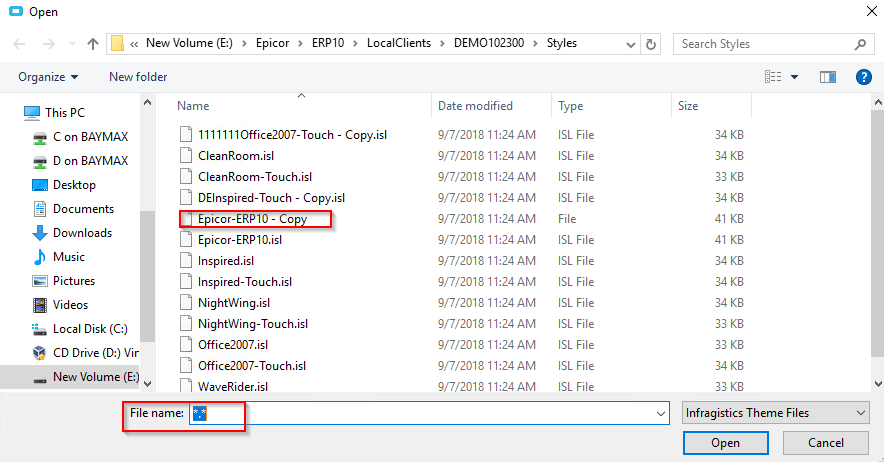Select Downloads in the navigation pane
This screenshot has height=462, width=884.
[x=72, y=233]
